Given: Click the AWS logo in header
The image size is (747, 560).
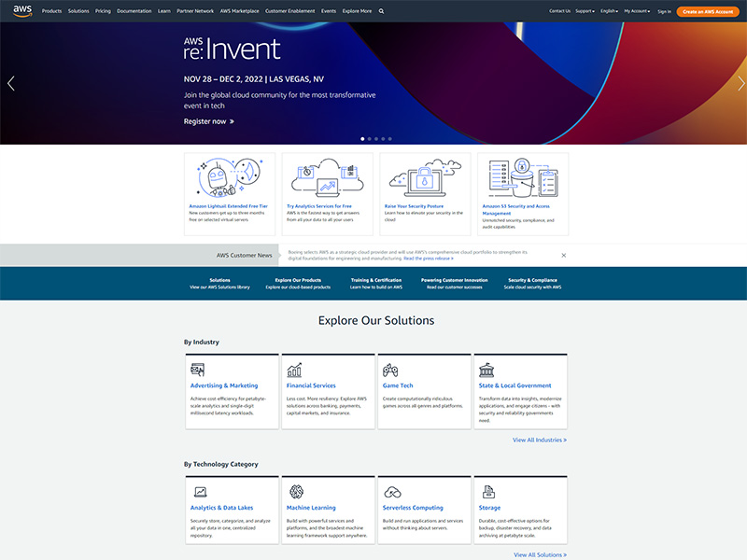Looking at the screenshot, I should point(22,10).
